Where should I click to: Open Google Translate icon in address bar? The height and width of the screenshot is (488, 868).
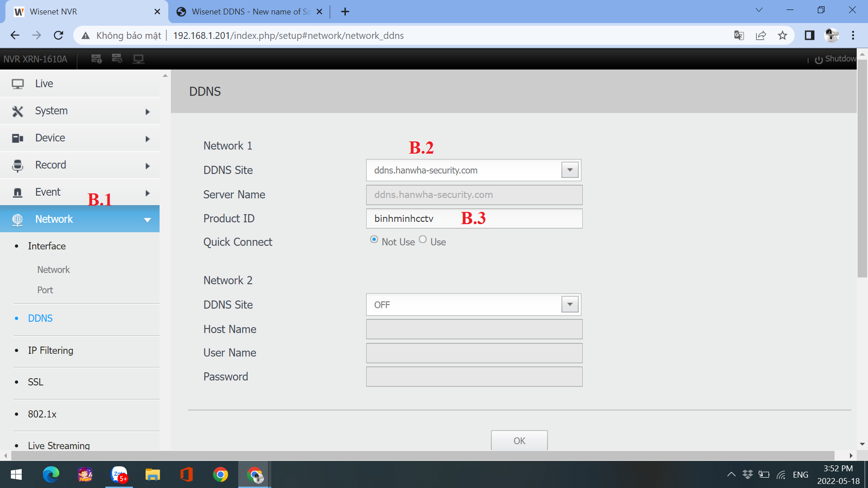(x=739, y=36)
